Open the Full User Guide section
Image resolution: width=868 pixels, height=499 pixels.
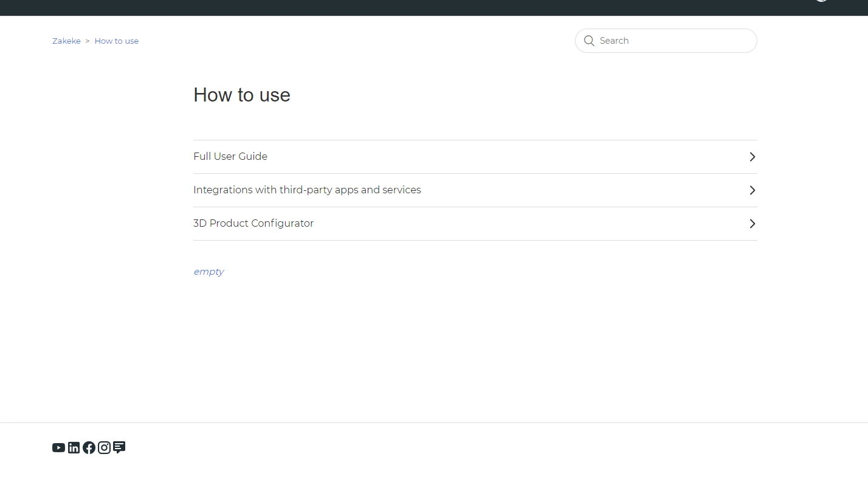coord(475,157)
